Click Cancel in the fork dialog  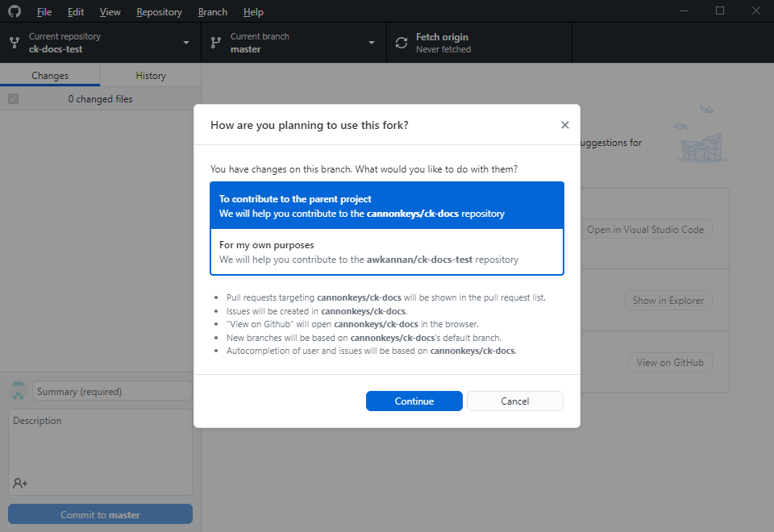(514, 401)
